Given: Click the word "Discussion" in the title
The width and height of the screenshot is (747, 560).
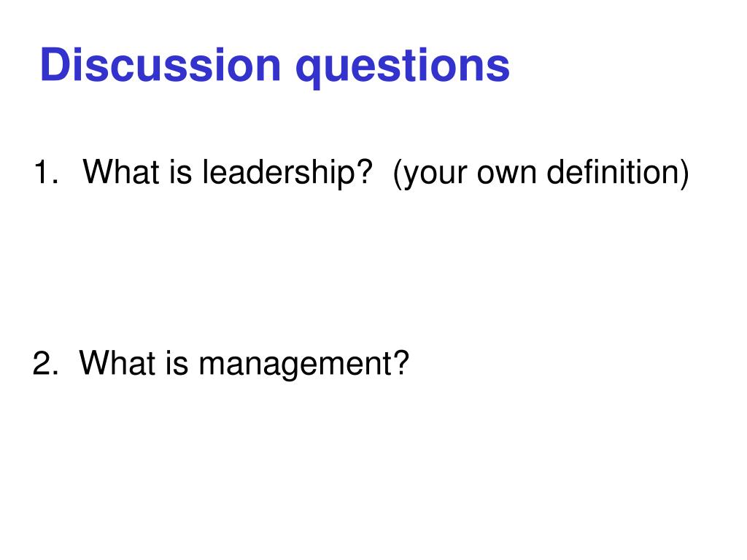Looking at the screenshot, I should pos(160,65).
